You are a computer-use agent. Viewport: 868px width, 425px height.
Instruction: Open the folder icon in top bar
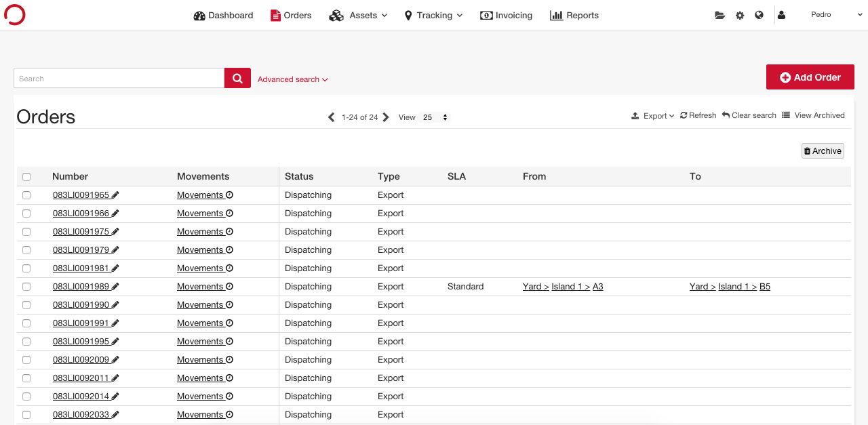[719, 16]
